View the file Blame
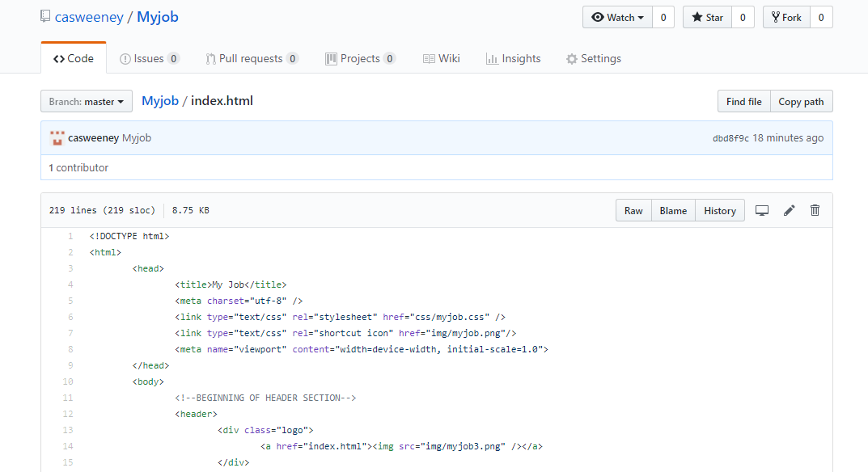This screenshot has height=472, width=868. pyautogui.click(x=673, y=210)
